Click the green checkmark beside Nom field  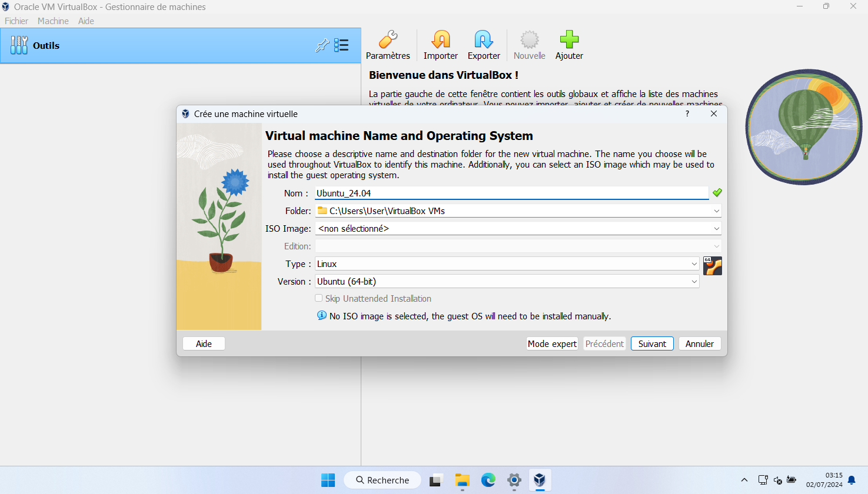coord(717,193)
